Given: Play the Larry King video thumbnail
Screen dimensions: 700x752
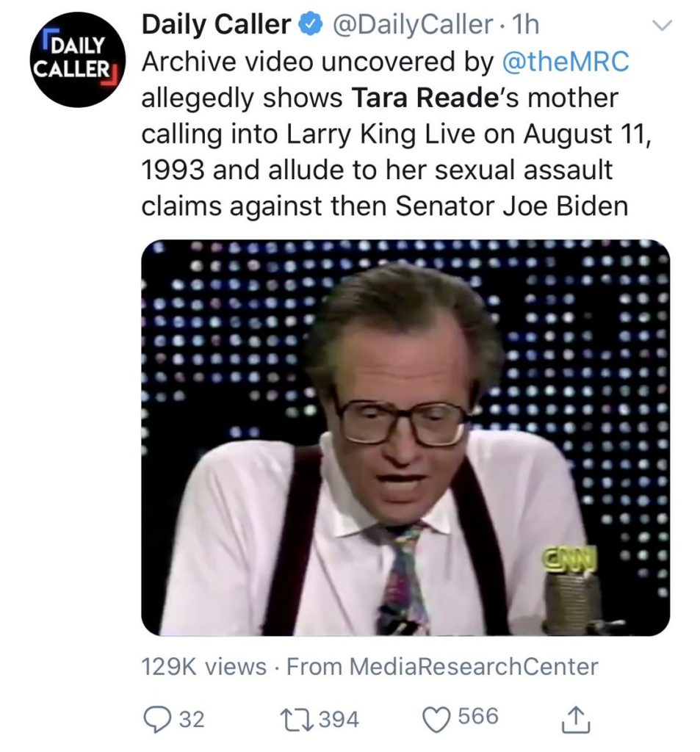Looking at the screenshot, I should 405,437.
